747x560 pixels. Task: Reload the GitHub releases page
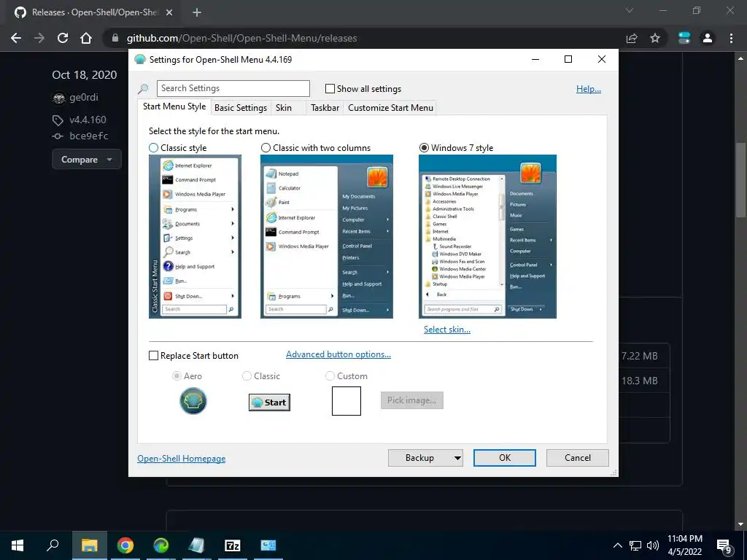click(x=63, y=38)
